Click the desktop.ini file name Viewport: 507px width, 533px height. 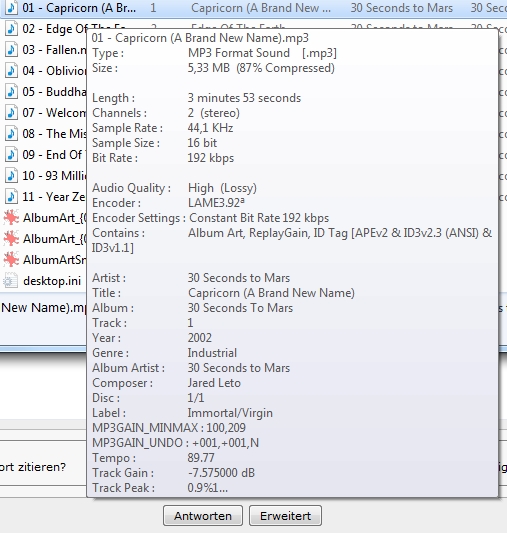(52, 281)
